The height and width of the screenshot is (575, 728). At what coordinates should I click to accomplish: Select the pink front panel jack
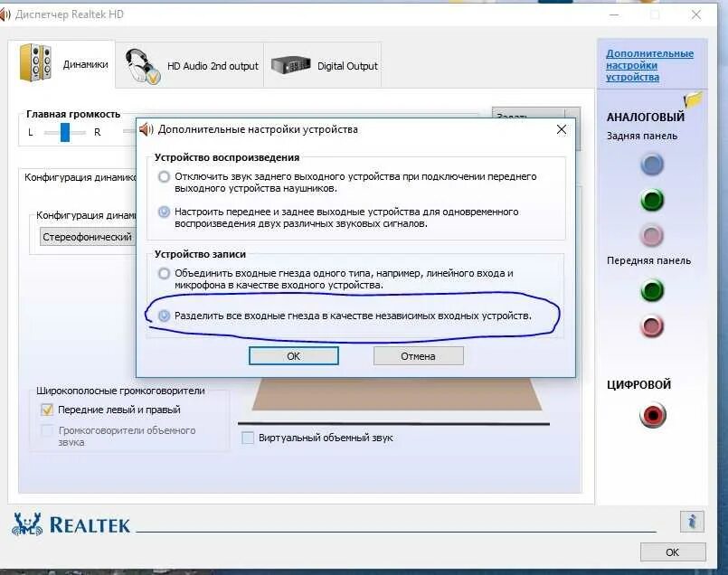(x=652, y=325)
